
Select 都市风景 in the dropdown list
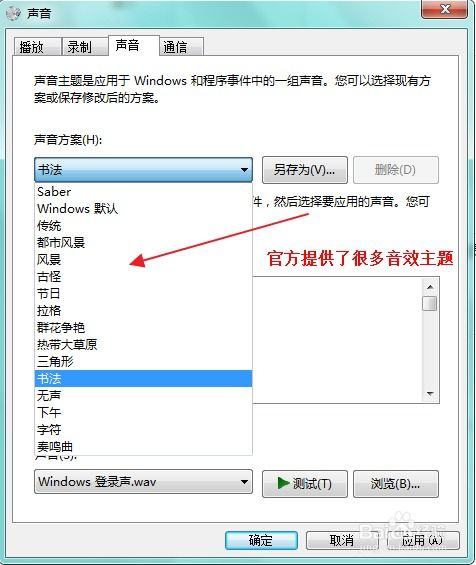click(143, 243)
